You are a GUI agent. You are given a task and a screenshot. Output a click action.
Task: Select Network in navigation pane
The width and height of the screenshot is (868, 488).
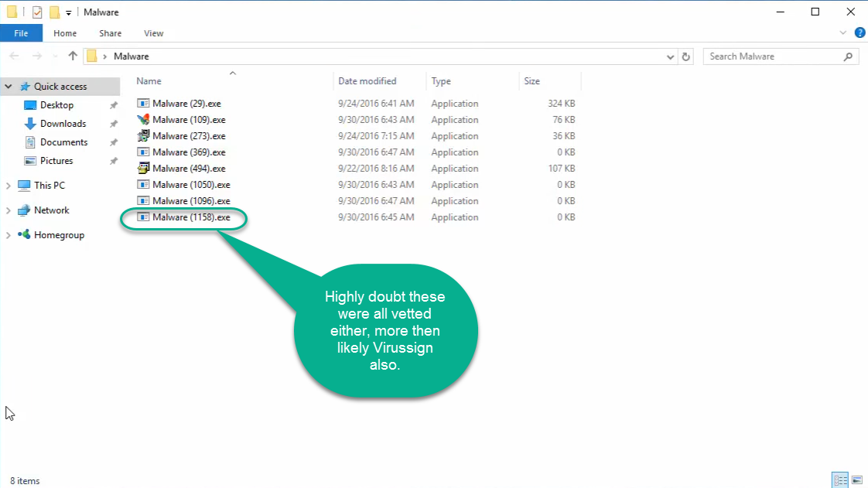click(52, 210)
